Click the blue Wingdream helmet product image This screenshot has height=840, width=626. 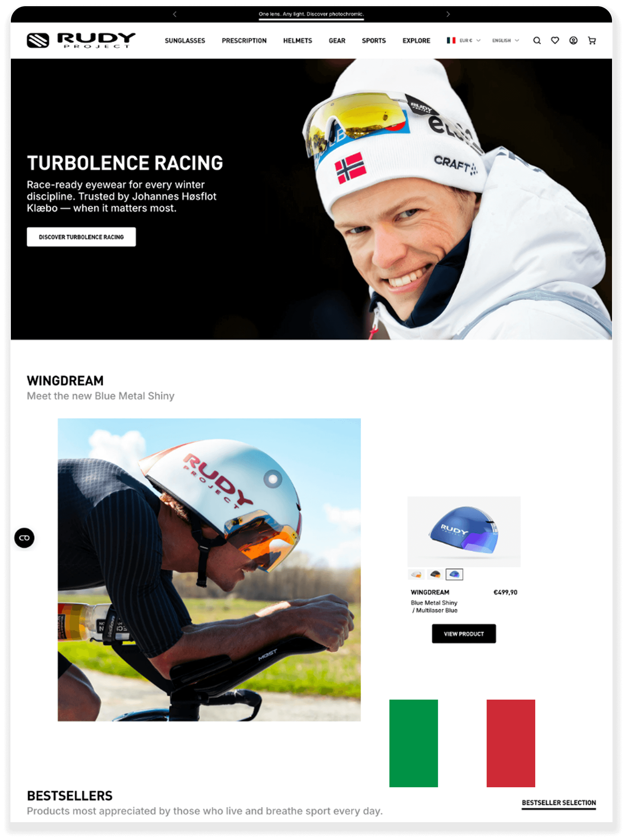pyautogui.click(x=464, y=532)
